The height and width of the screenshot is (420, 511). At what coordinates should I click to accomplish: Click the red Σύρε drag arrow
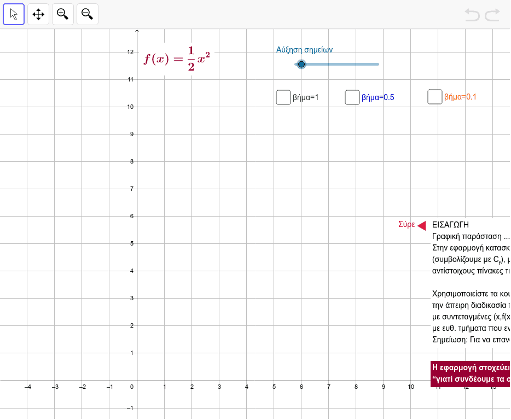click(422, 225)
